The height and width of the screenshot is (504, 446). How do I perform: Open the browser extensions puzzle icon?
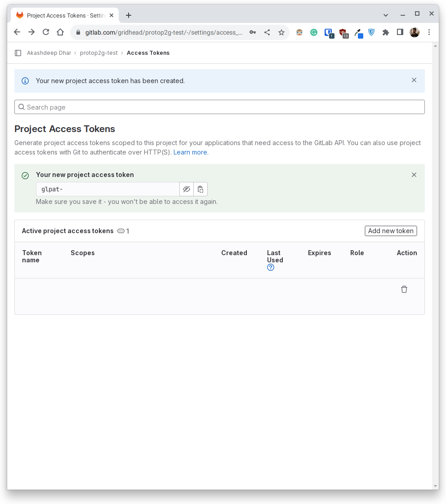click(385, 32)
